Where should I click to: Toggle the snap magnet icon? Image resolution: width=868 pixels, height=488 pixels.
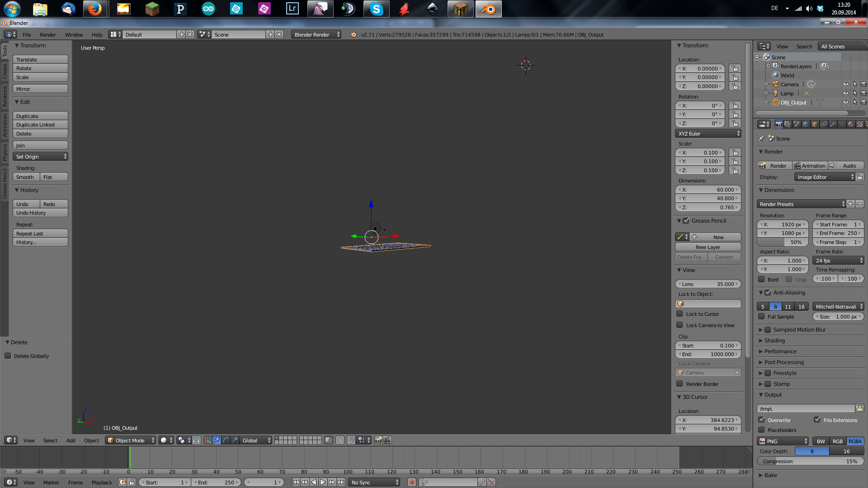click(x=351, y=440)
